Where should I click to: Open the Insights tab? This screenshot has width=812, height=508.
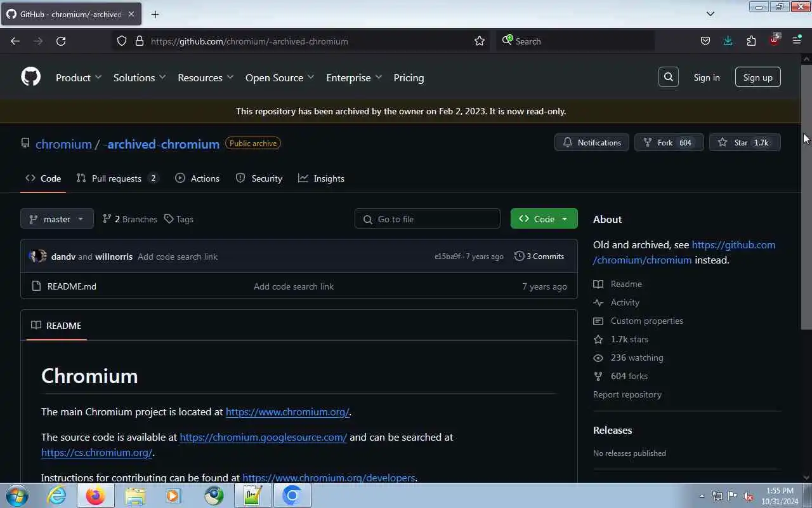[x=321, y=178]
